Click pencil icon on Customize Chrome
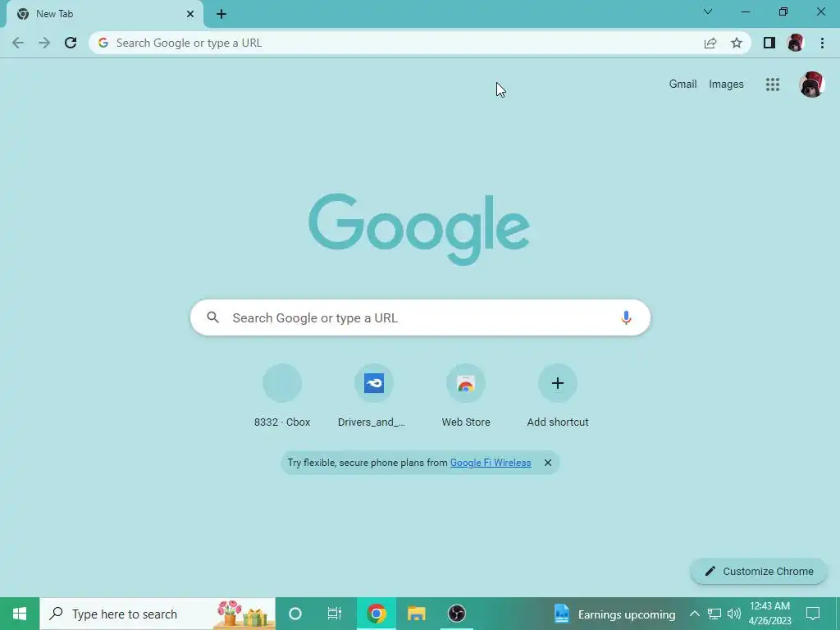Image resolution: width=840 pixels, height=630 pixels. [710, 571]
